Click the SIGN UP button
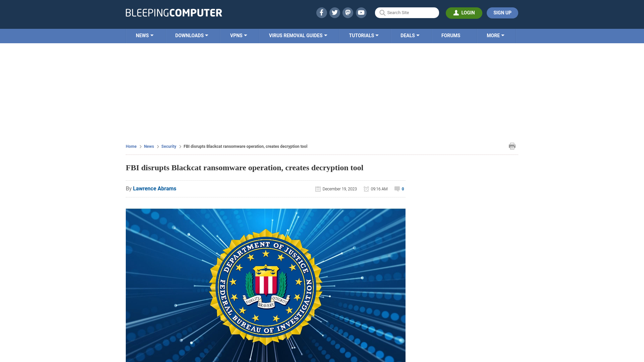This screenshot has height=362, width=644. [502, 13]
